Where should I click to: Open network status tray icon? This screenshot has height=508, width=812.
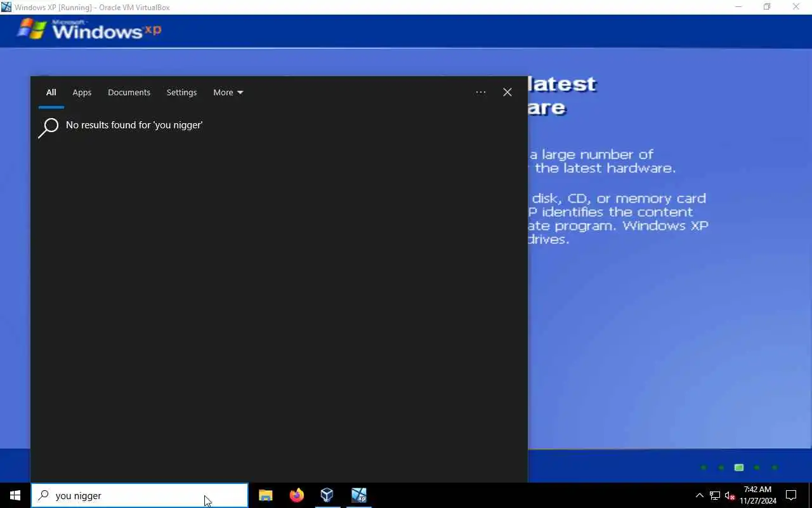tap(715, 495)
